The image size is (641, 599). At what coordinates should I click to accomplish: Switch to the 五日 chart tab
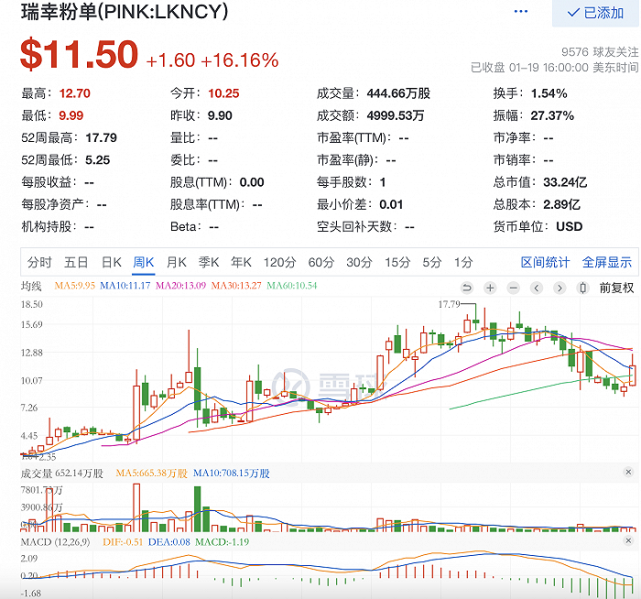[x=76, y=262]
